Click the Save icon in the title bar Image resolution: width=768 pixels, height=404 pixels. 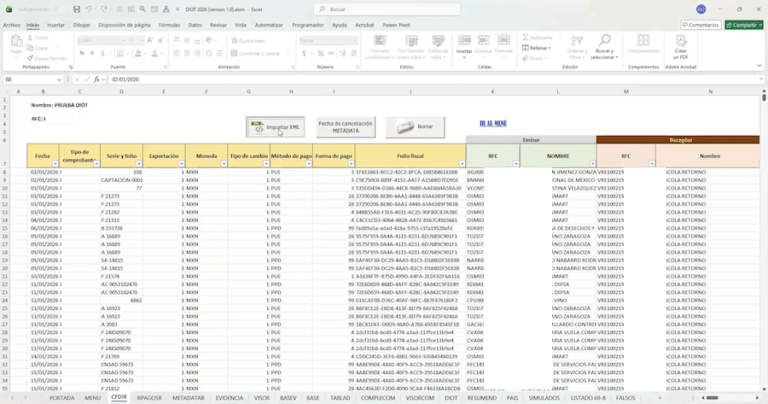pos(76,9)
